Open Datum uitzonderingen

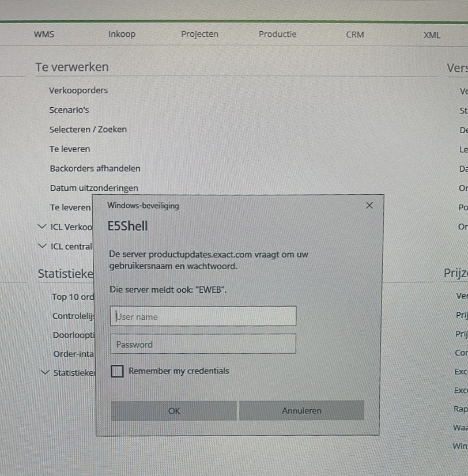coord(94,188)
